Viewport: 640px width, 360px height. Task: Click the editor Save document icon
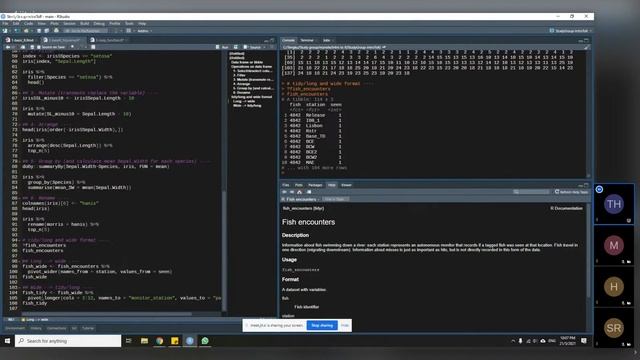(x=32, y=47)
